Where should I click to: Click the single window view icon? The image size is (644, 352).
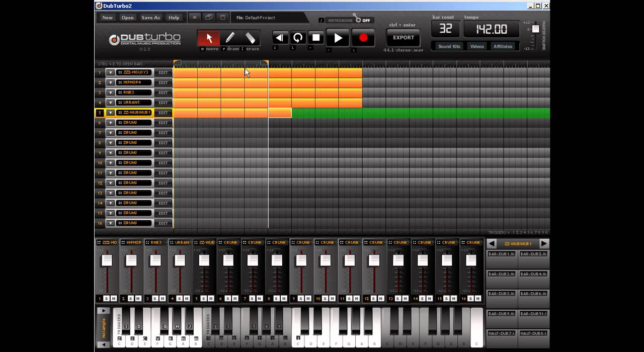[223, 18]
